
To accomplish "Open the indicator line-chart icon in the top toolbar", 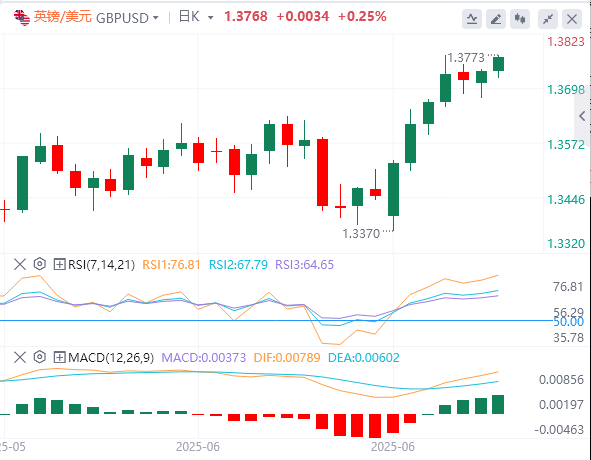I will pyautogui.click(x=472, y=18).
